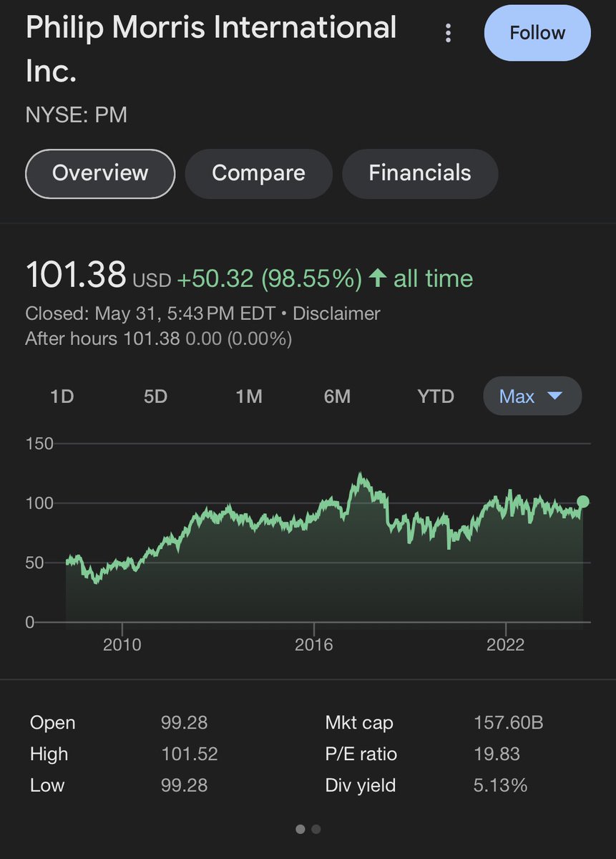Viewport: 616px width, 859px height.
Task: Click the 2010 label on chart axis
Action: [122, 645]
